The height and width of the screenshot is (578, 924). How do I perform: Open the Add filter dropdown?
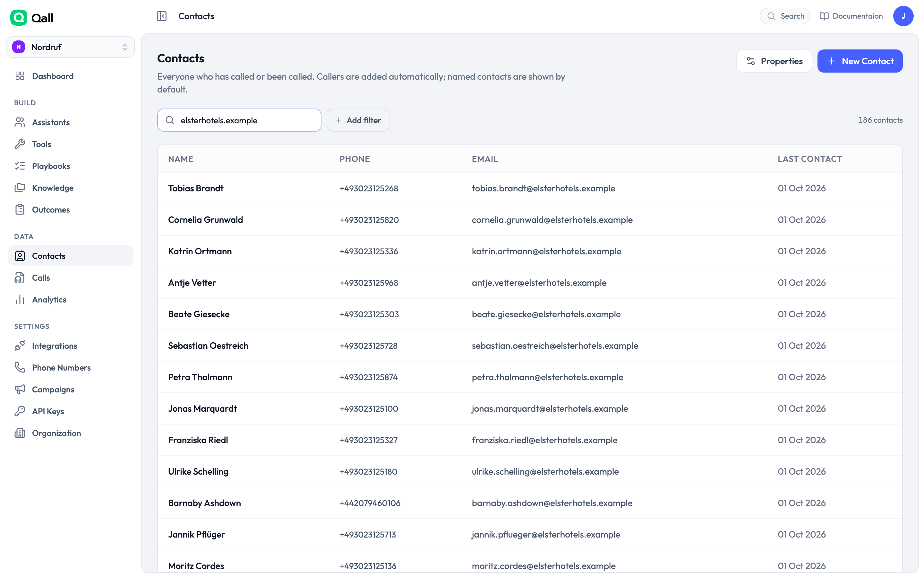click(x=358, y=120)
